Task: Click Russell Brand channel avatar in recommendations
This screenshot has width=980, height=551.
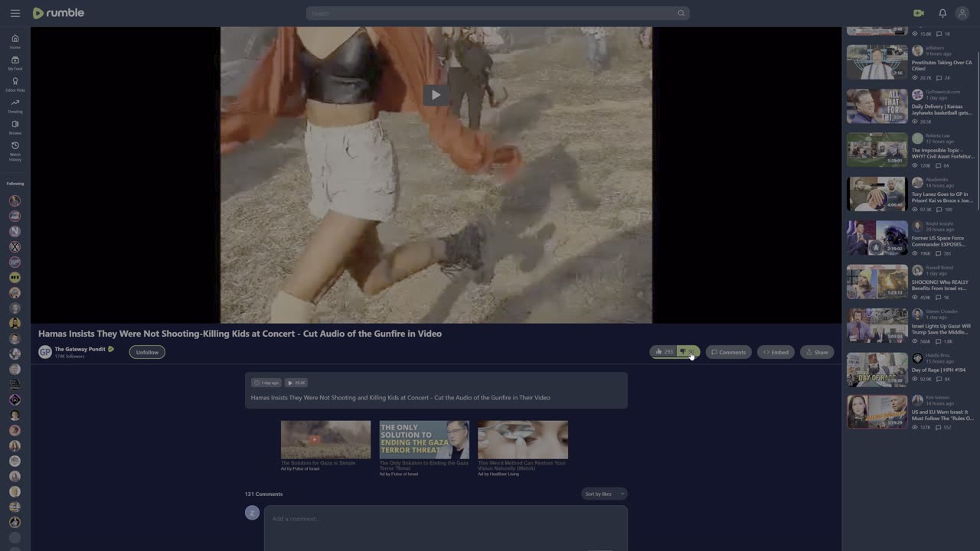Action: pyautogui.click(x=917, y=271)
